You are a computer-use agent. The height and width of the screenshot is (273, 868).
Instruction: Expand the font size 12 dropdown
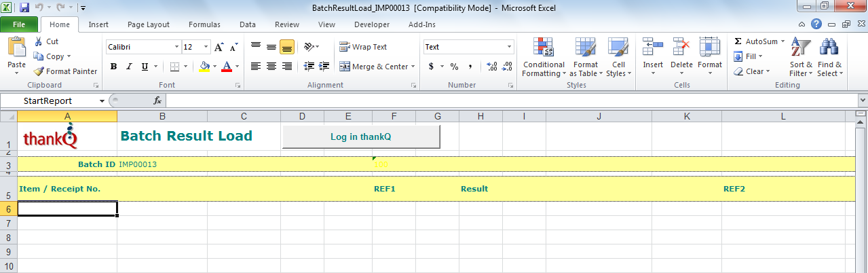[x=206, y=47]
